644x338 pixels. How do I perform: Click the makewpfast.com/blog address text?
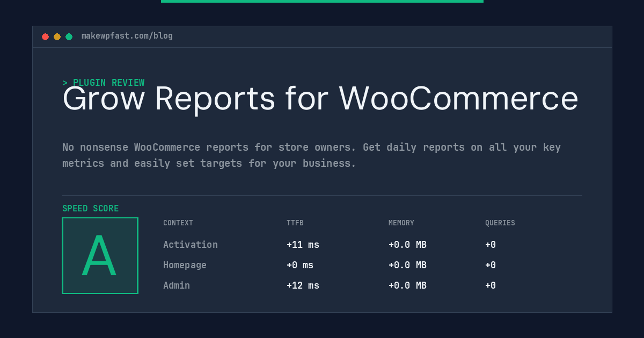point(127,36)
